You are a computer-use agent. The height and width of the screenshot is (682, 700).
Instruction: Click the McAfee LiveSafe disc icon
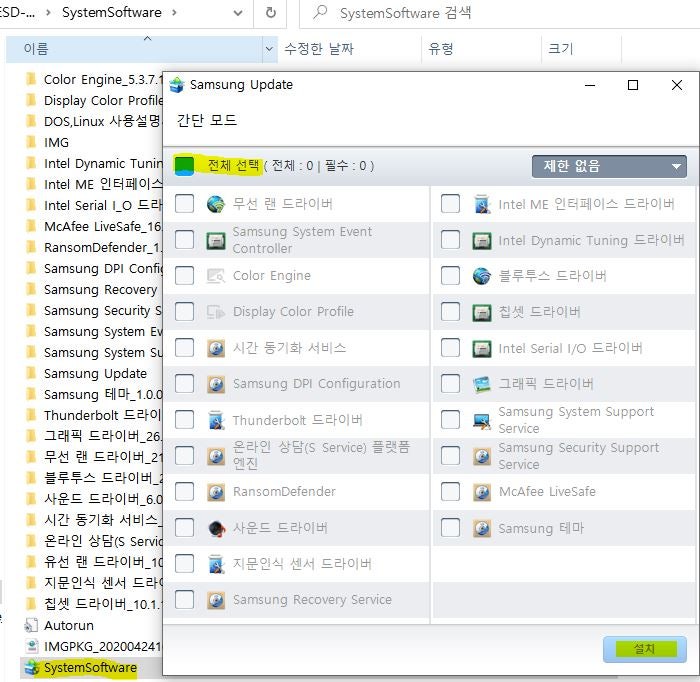pos(482,492)
